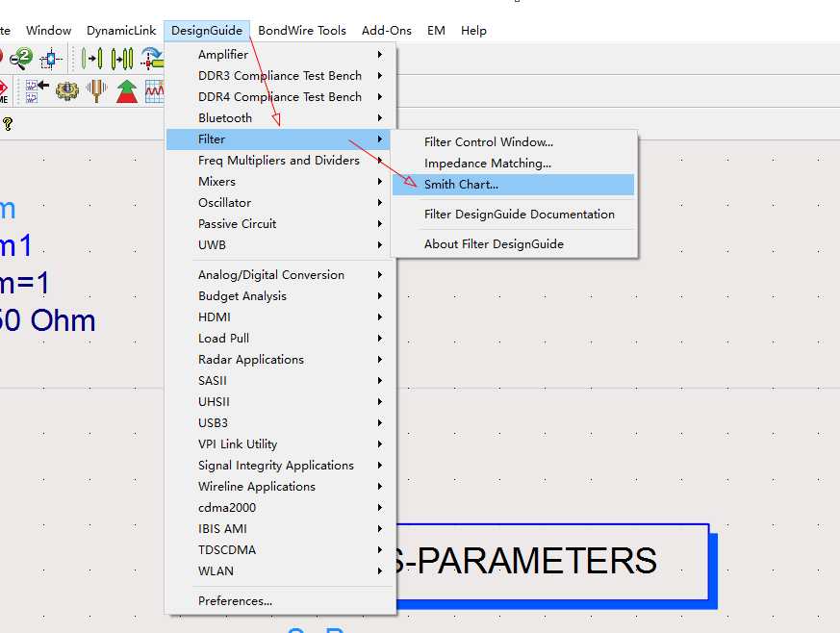Screen dimensions: 840x633
Task: Select Freq Multipliers and Dividers entry
Action: click(279, 160)
